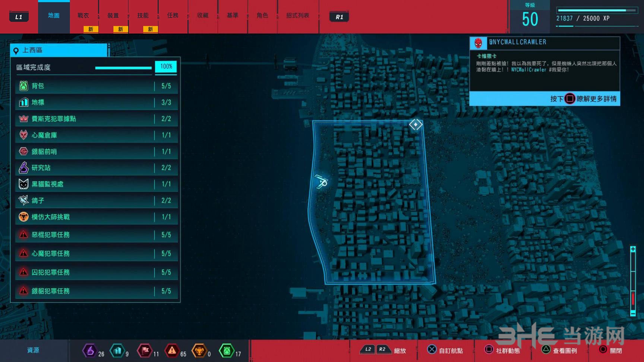644x362 pixels.
Task: Click the 新 badge under 戰衣
Action: click(91, 29)
